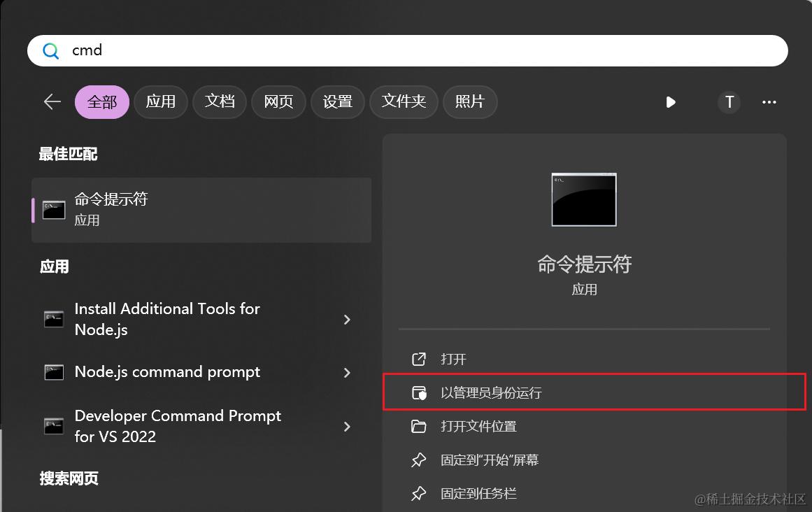
Task: Click the 命令提示符 title in details pane
Action: pyautogui.click(x=584, y=264)
